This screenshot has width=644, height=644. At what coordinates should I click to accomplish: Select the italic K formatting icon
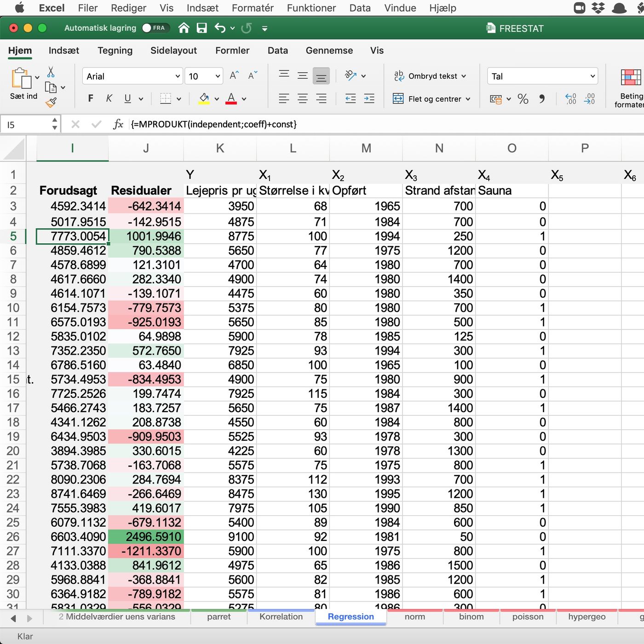pyautogui.click(x=109, y=98)
